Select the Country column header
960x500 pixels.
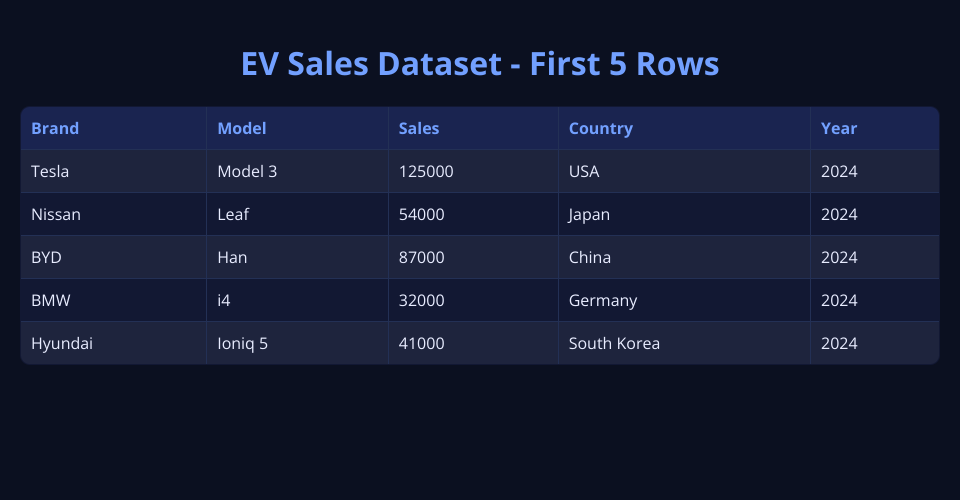pos(601,128)
